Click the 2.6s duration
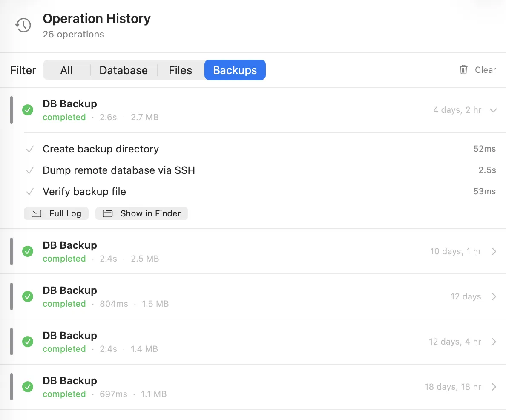This screenshot has width=506, height=420. (108, 117)
